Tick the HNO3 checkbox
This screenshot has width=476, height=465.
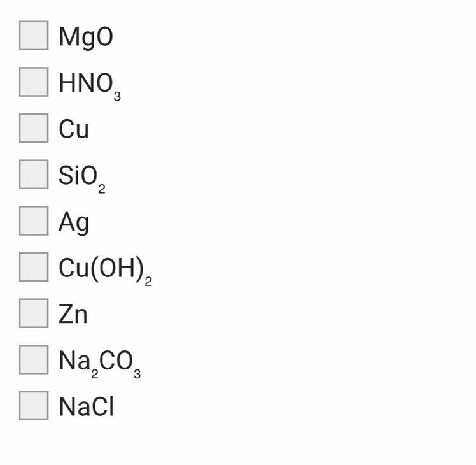click(x=34, y=82)
